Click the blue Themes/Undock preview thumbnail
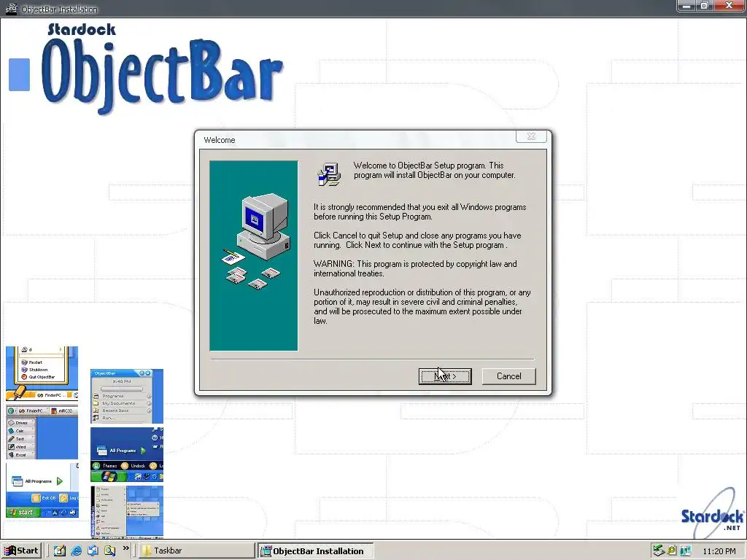The height and width of the screenshot is (560, 747). click(127, 454)
